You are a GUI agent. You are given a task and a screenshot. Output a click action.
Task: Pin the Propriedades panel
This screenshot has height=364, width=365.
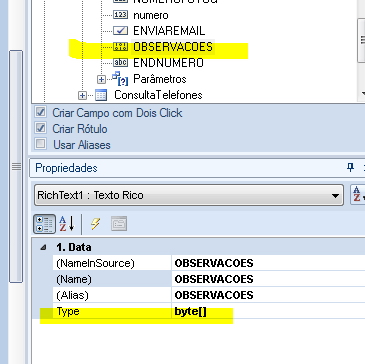(x=350, y=167)
